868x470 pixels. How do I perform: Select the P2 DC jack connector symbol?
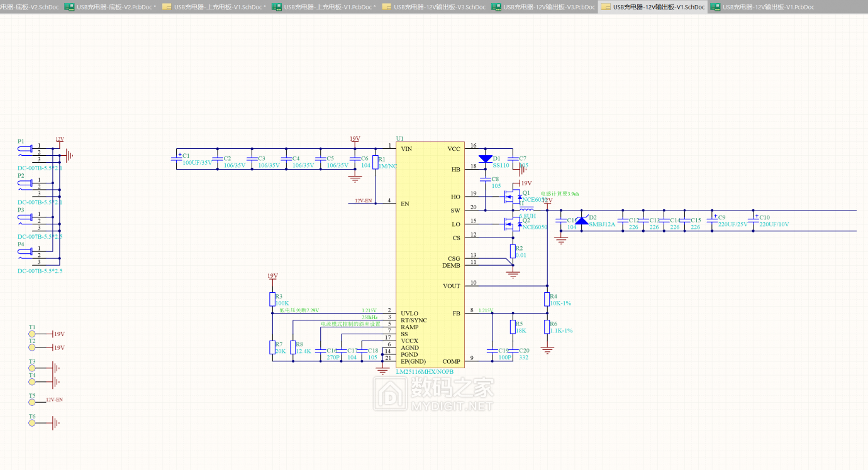click(26, 183)
